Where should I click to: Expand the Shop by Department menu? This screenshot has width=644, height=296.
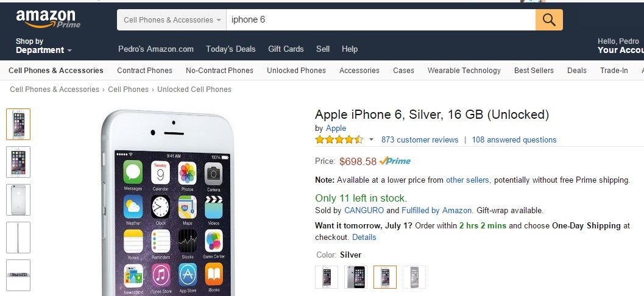[x=43, y=46]
